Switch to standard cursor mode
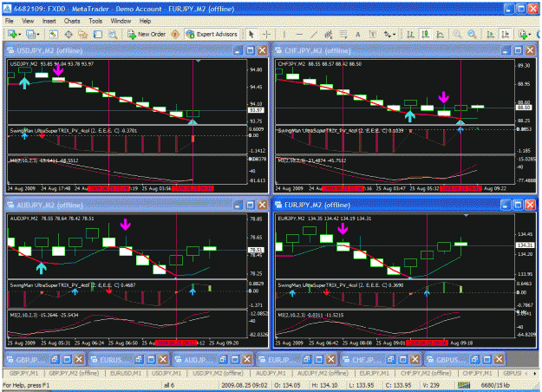The image size is (542, 392). pyautogui.click(x=251, y=34)
